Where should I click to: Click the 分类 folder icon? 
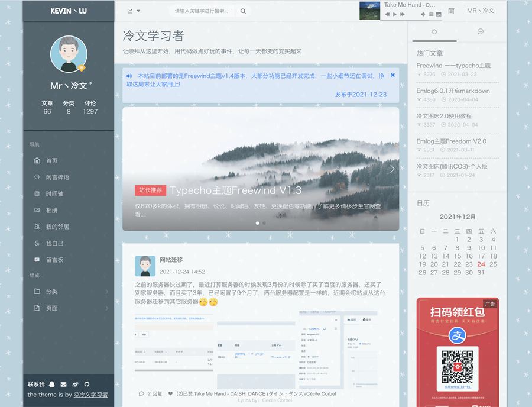pyautogui.click(x=37, y=291)
